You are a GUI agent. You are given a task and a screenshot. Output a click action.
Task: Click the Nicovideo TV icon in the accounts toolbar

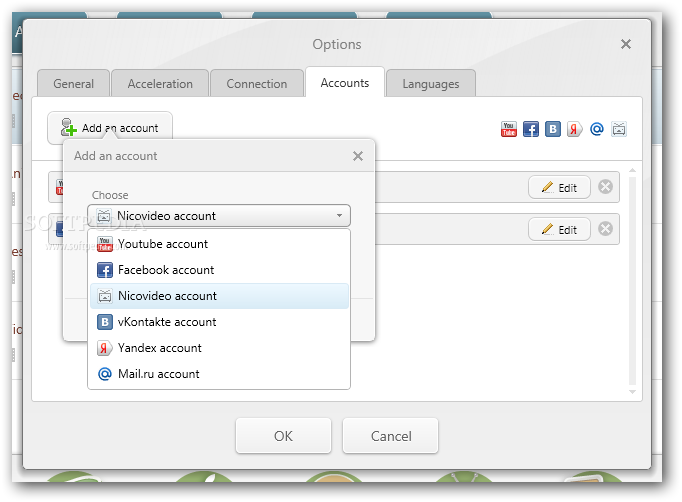(619, 129)
